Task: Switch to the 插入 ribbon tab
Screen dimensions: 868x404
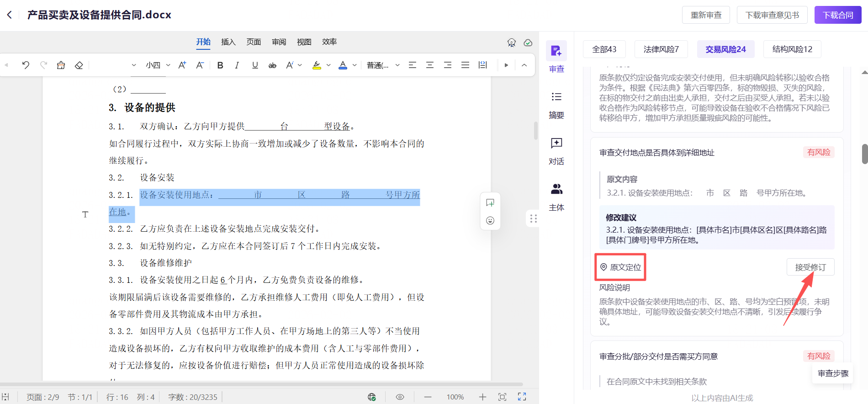Action: (228, 42)
